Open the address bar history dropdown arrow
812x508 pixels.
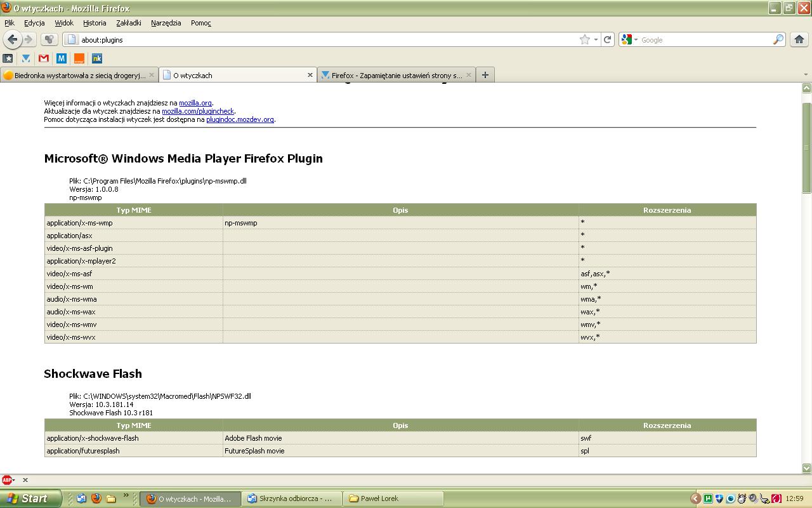[x=596, y=39]
